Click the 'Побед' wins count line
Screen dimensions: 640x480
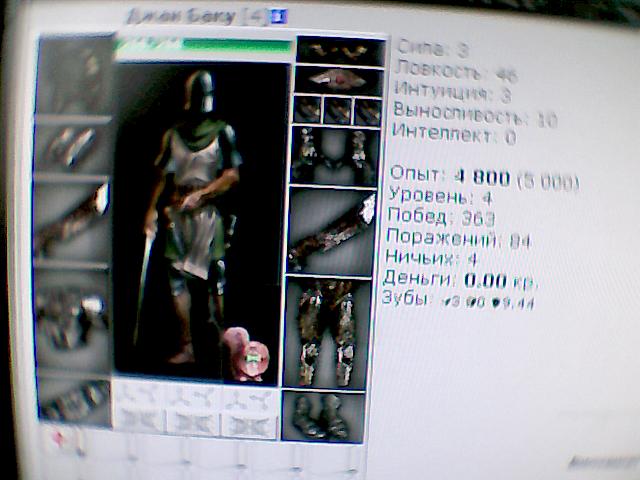coord(441,217)
